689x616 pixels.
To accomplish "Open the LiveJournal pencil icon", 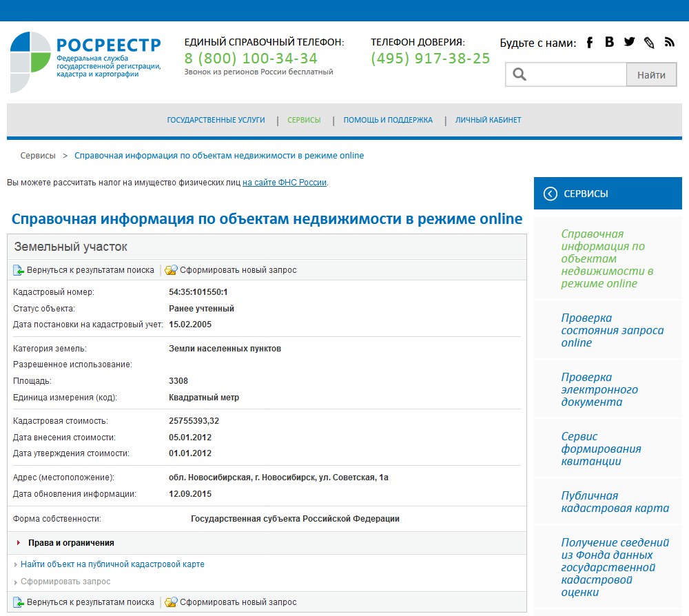I will point(649,43).
